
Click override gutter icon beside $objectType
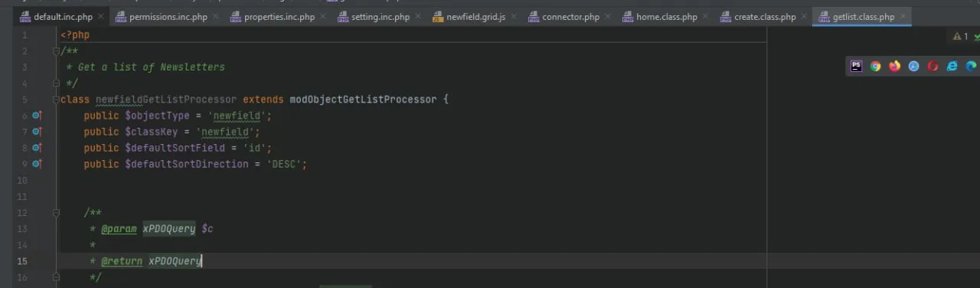tap(37, 116)
